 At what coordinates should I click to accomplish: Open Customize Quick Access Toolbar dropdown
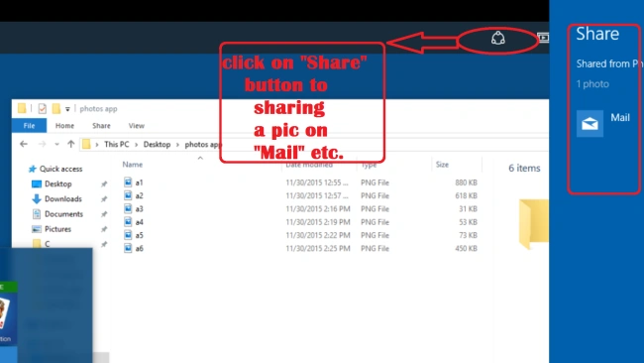pyautogui.click(x=67, y=109)
